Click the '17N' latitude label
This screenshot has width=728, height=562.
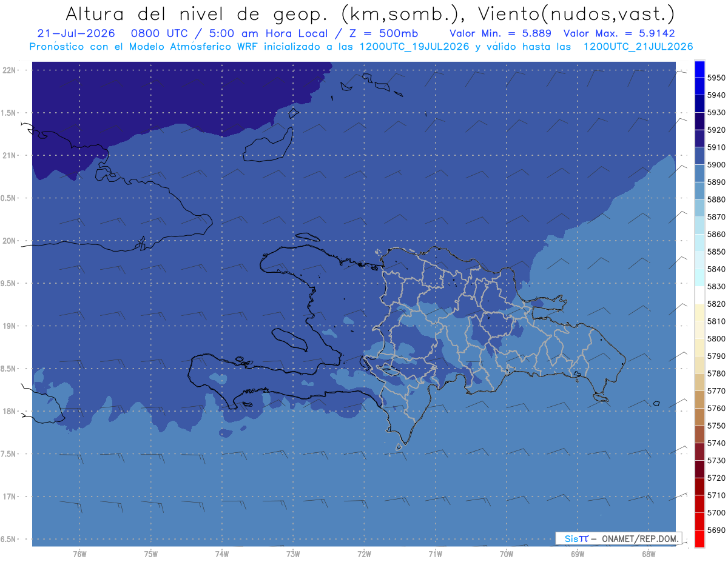coord(9,497)
